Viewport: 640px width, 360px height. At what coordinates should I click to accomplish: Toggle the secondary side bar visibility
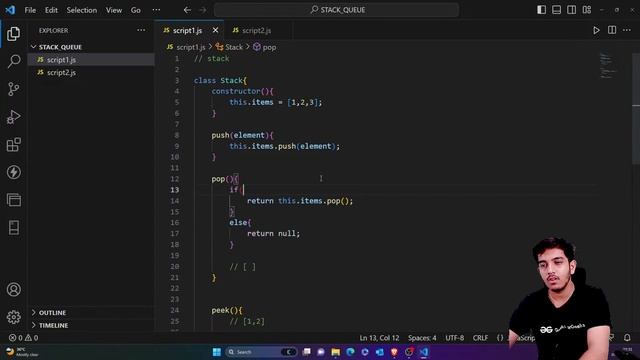coord(571,10)
